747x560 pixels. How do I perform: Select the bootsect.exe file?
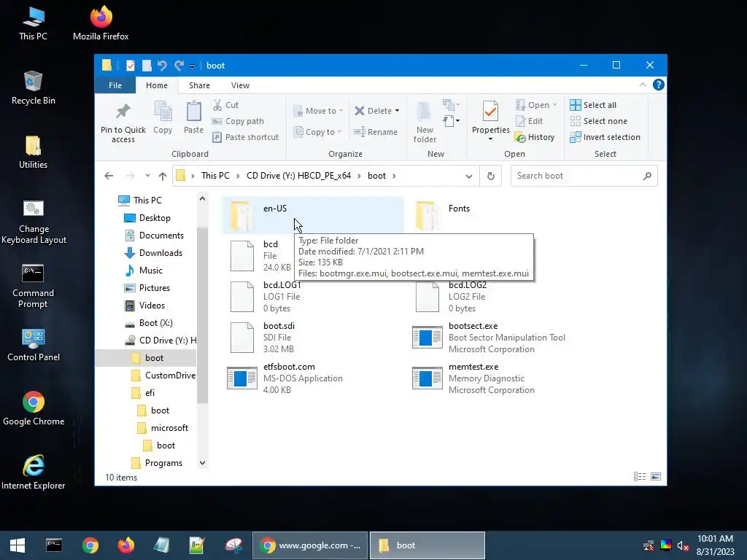click(489, 338)
